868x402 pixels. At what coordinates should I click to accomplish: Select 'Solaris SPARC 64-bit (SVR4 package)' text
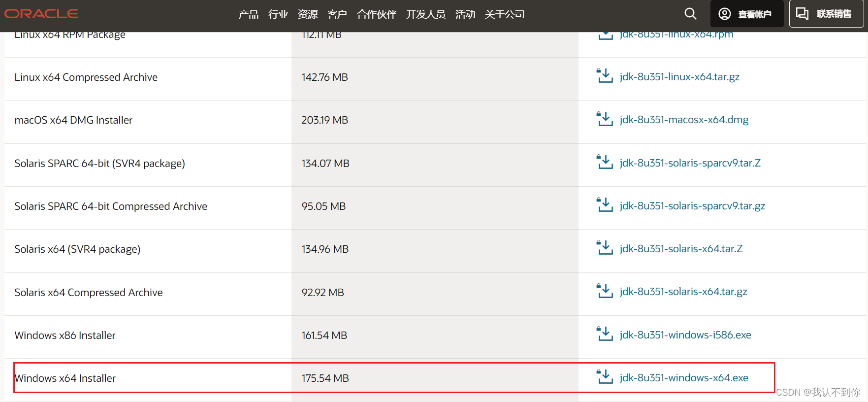100,164
